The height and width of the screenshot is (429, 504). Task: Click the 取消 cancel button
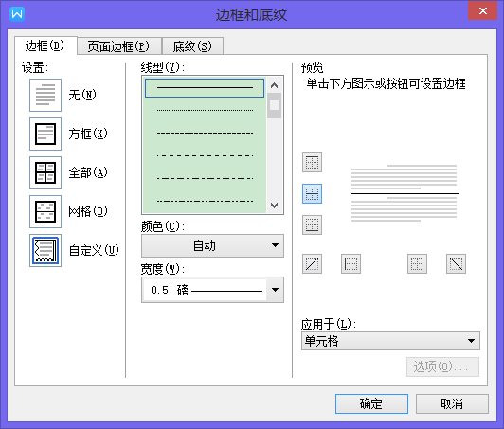coord(452,404)
